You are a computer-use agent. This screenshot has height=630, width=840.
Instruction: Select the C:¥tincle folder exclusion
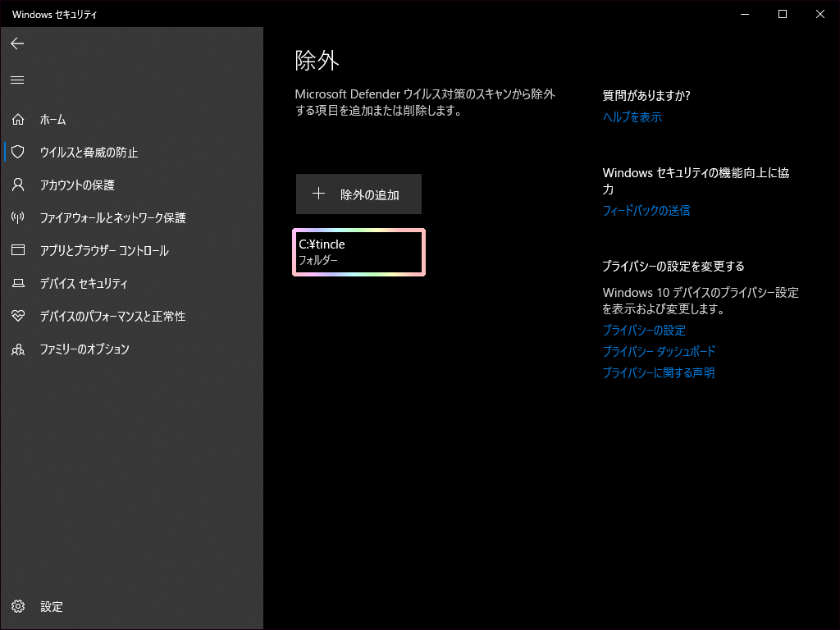click(359, 253)
